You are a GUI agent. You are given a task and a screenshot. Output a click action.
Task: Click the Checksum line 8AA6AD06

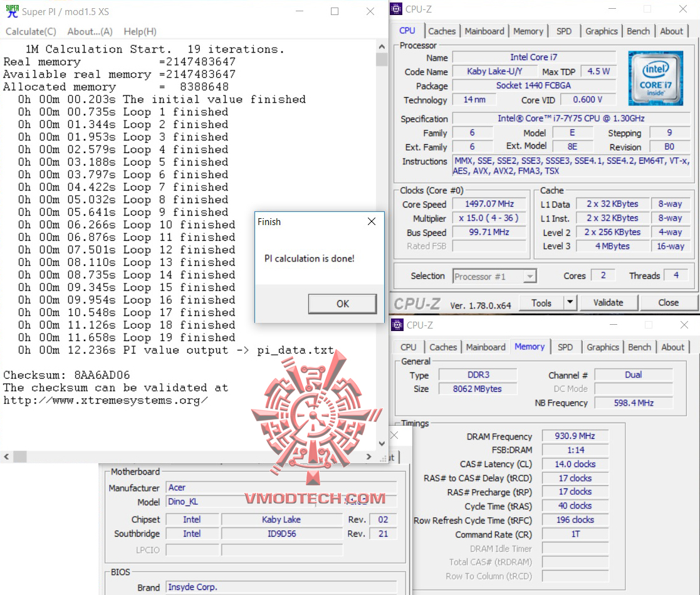[x=66, y=375]
